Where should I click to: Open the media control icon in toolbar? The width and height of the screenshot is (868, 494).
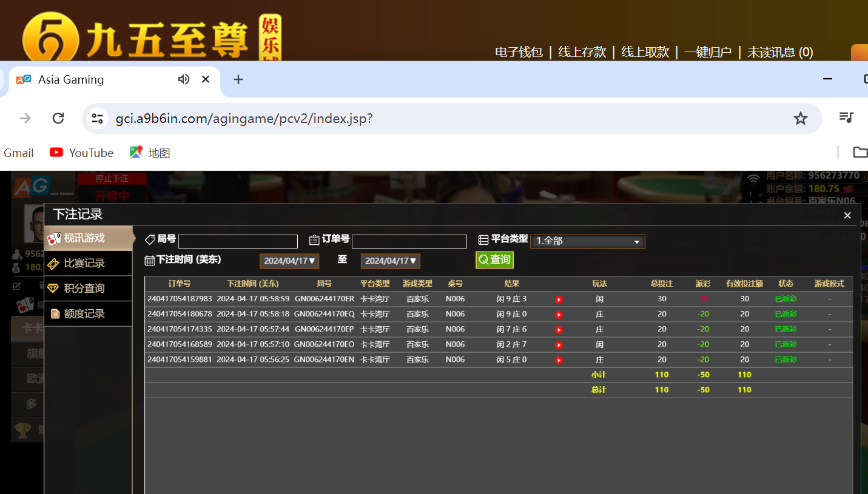click(x=846, y=118)
